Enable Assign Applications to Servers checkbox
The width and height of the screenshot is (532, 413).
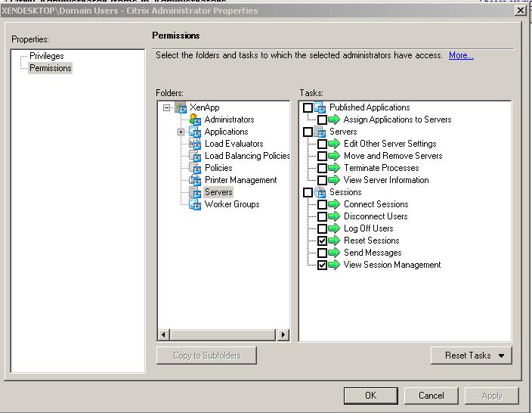tap(323, 120)
